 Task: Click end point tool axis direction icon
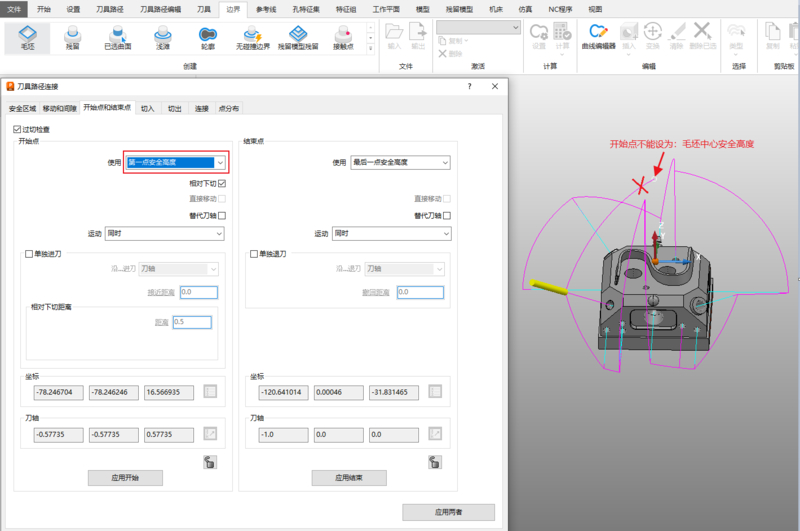click(435, 434)
